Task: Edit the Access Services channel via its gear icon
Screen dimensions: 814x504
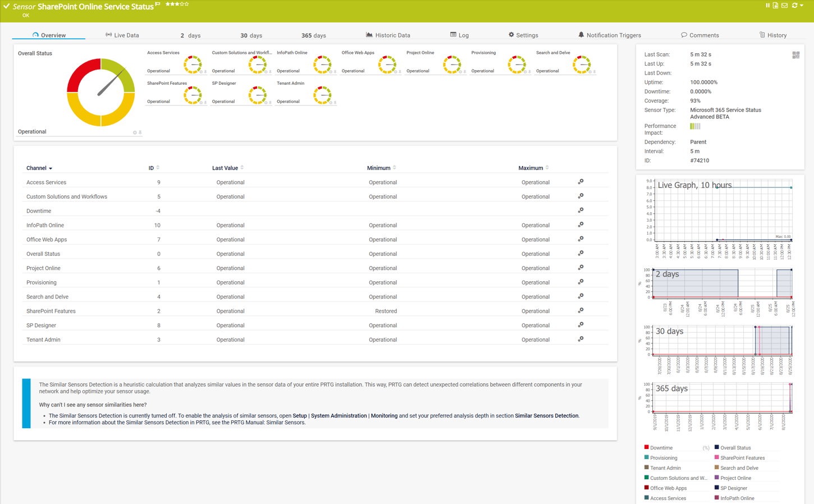Action: coord(581,181)
